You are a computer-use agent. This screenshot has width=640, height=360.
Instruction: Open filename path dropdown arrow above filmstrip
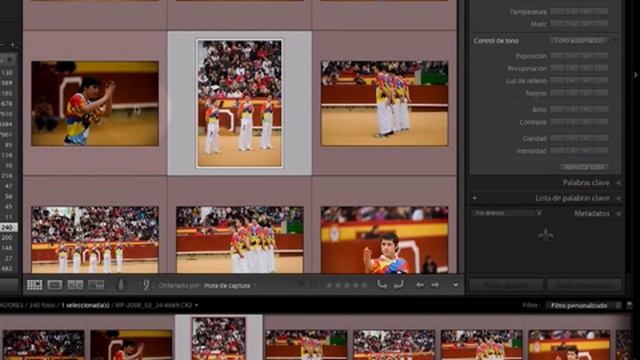[197, 305]
